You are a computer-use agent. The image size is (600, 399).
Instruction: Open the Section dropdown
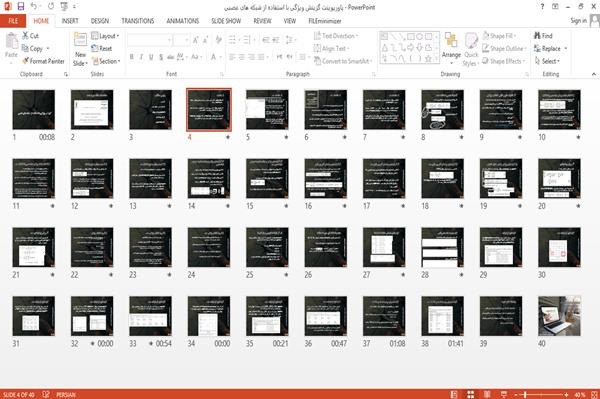pos(106,61)
